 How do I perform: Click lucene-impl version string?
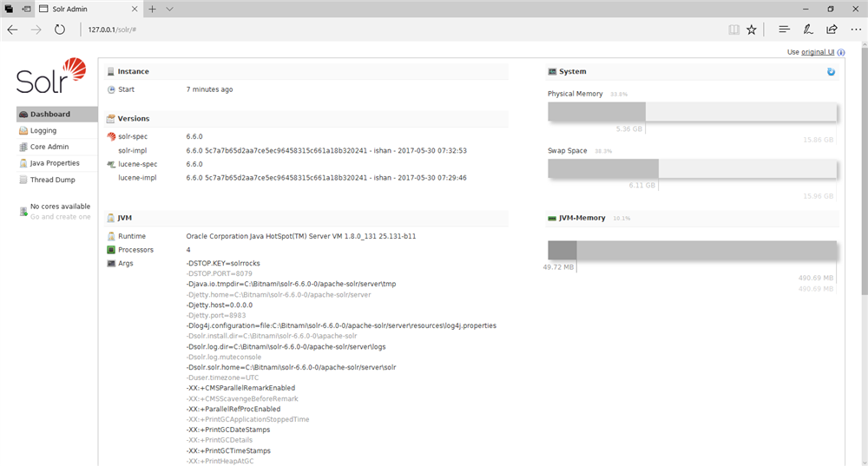[326, 178]
